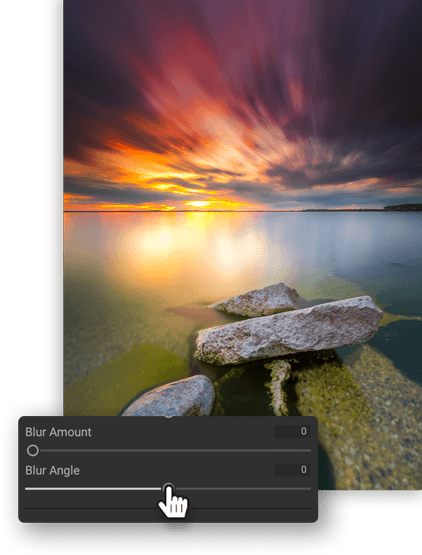Click the Blur Amount slider handle
Image resolution: width=422 pixels, height=555 pixels.
(x=33, y=450)
